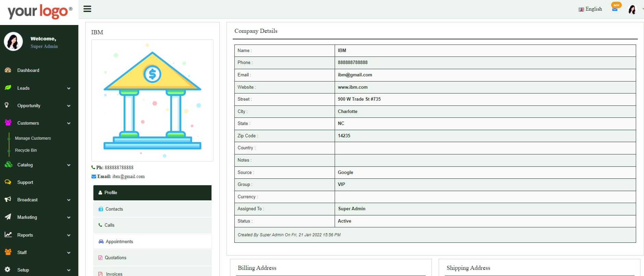Click the English language selector
Viewport: 644px width, 276px height.
click(x=590, y=9)
